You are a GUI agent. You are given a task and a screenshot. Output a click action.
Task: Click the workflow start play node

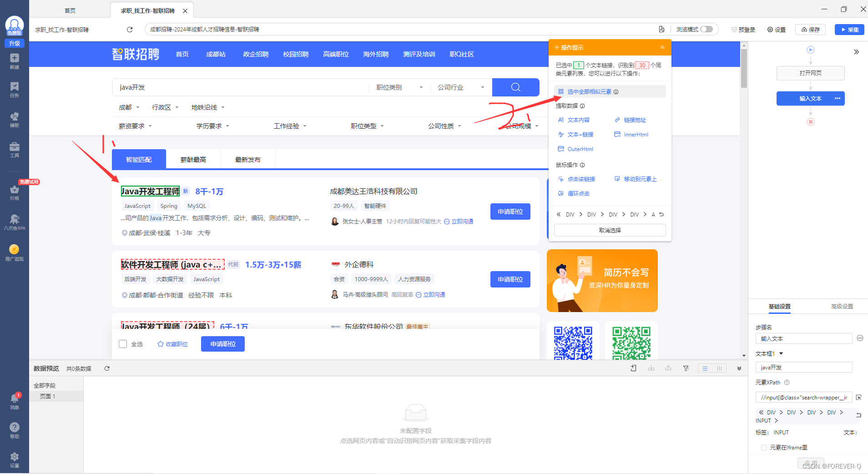click(810, 50)
